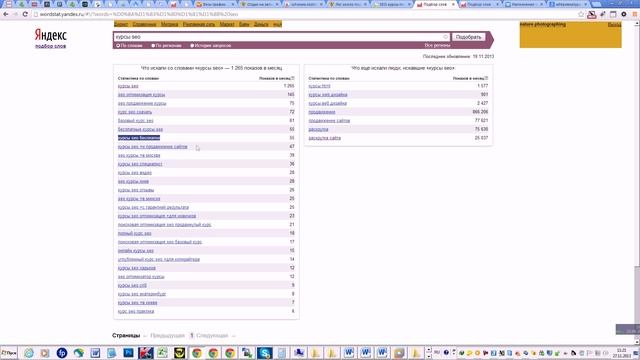Open the Windows Start button

click(9, 353)
